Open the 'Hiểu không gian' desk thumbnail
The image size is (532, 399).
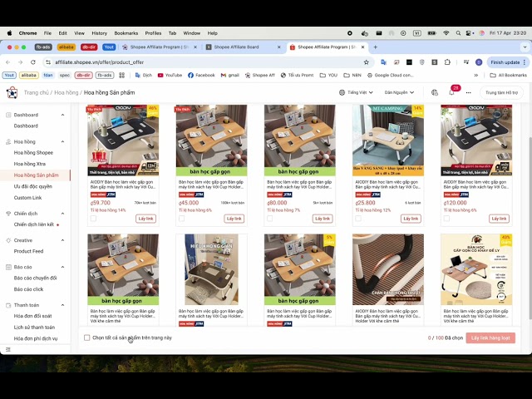point(211,269)
